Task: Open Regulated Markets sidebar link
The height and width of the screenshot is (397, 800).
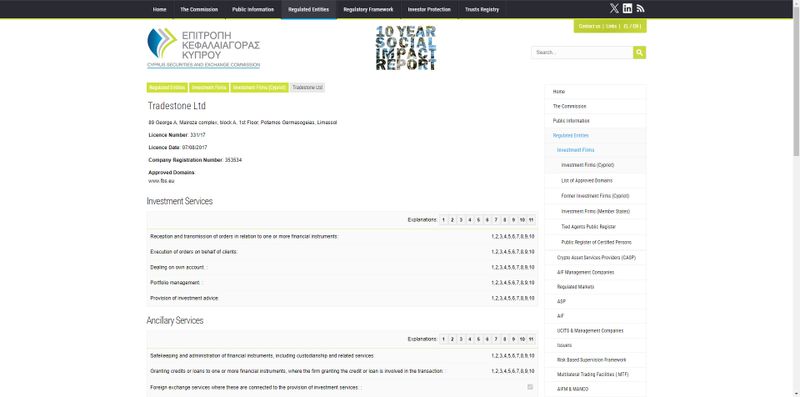Action: pyautogui.click(x=595, y=287)
